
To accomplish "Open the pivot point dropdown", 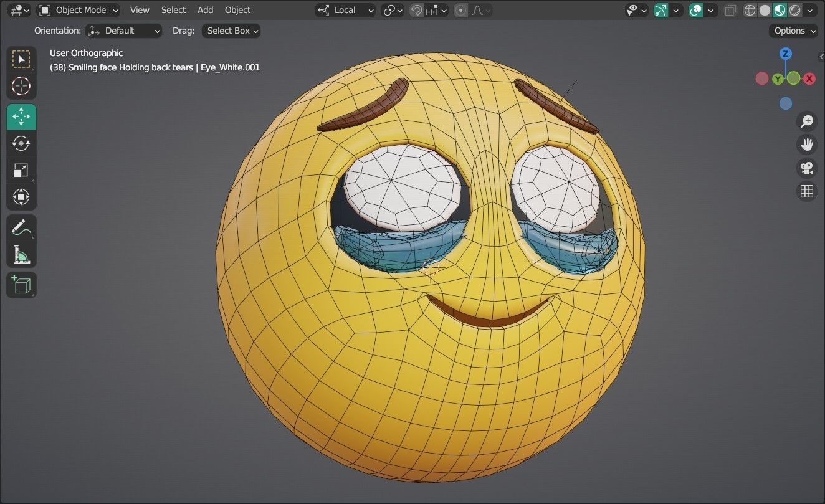I will [x=393, y=10].
